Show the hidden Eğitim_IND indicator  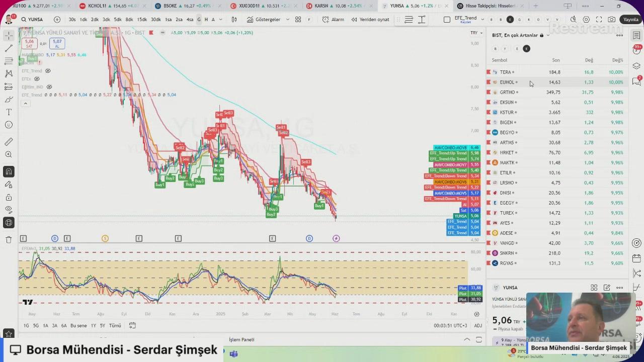[49, 87]
